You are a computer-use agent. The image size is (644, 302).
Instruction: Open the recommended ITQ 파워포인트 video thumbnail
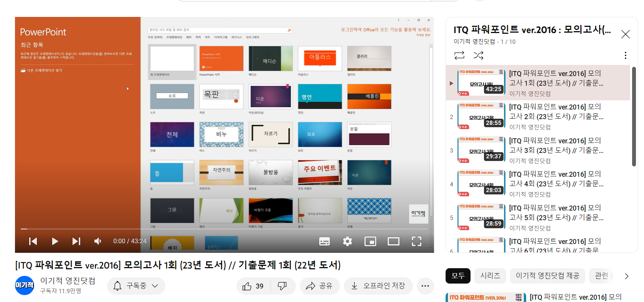485,297
